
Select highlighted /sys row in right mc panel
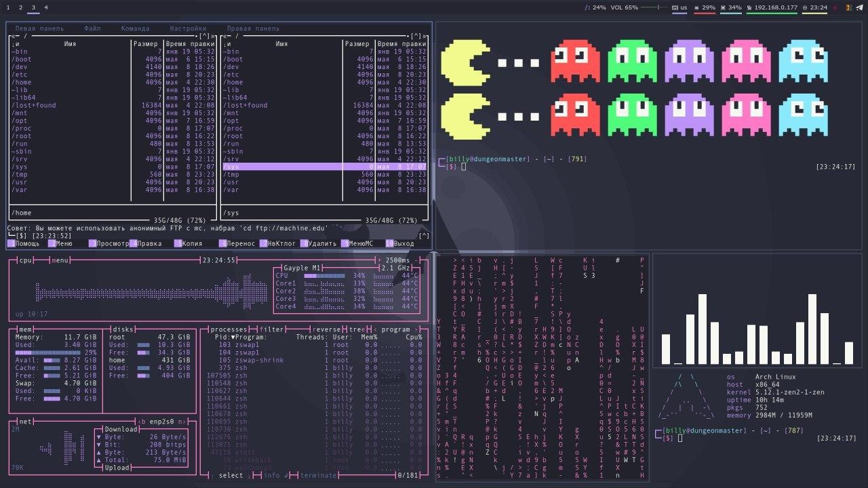click(325, 166)
